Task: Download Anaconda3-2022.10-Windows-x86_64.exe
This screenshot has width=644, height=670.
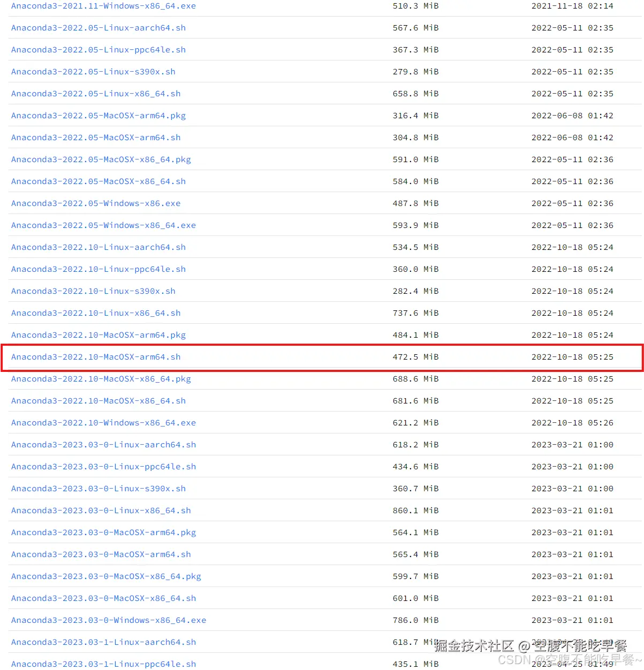Action: click(103, 423)
